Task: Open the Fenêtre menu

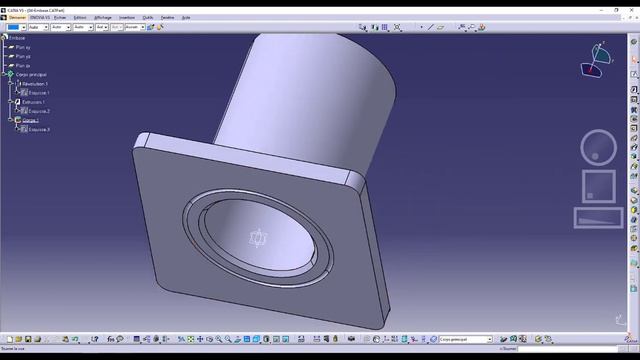Action: (167, 18)
